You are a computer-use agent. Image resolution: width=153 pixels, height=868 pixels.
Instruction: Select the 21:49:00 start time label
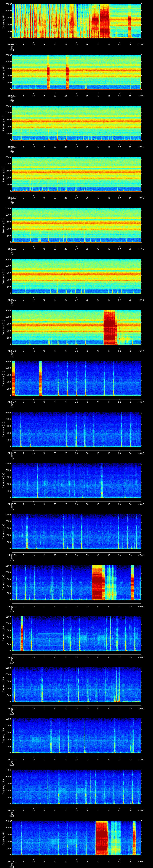coord(12,708)
